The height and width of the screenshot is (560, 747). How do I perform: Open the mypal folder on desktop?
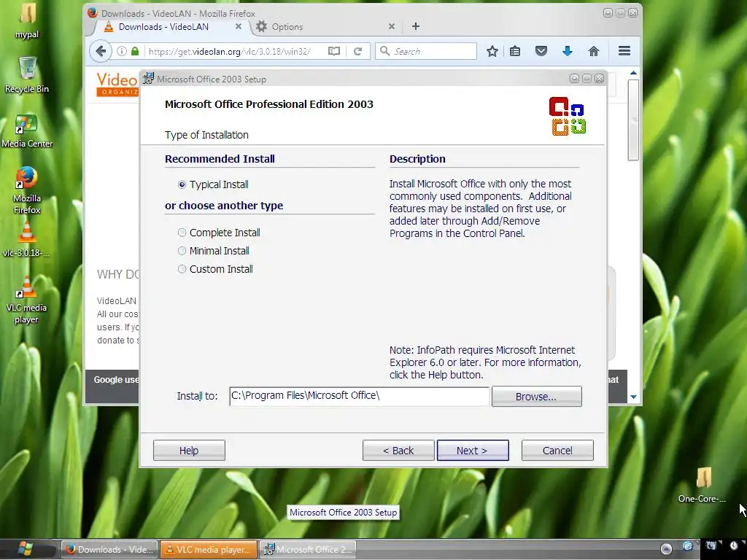tap(27, 21)
